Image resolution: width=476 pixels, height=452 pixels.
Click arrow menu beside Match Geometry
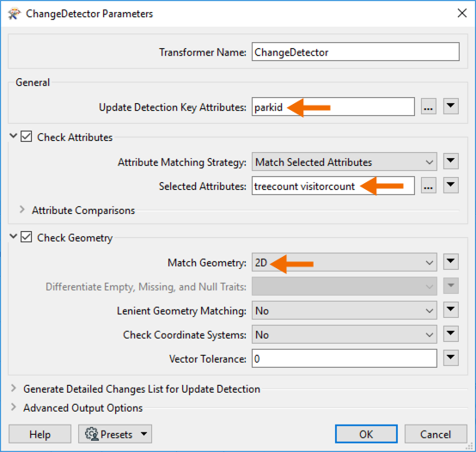[451, 262]
